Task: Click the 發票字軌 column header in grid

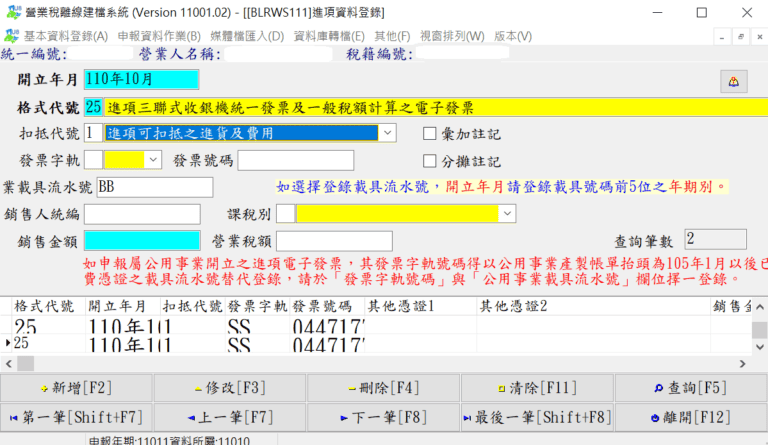Action: [257, 306]
